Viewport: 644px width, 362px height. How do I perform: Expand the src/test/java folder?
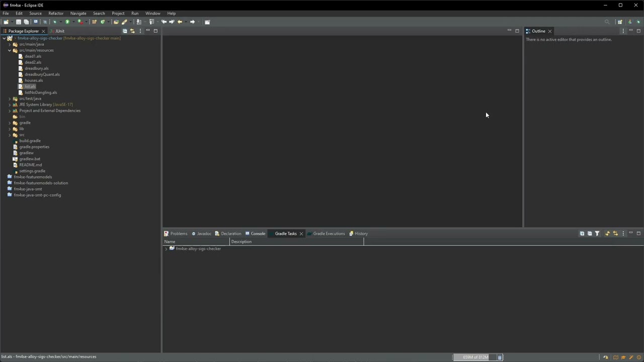click(10, 99)
